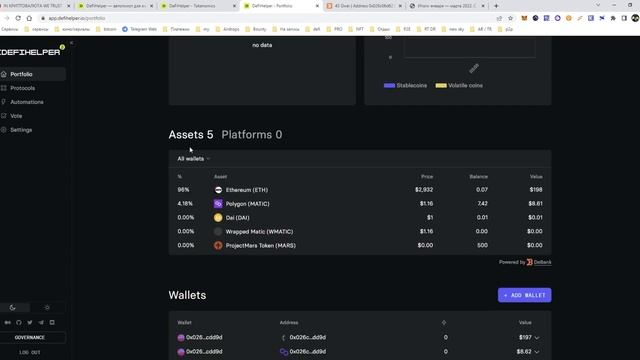
Task: Click the wallet avatar in the $8.62 row
Action: coord(181,352)
